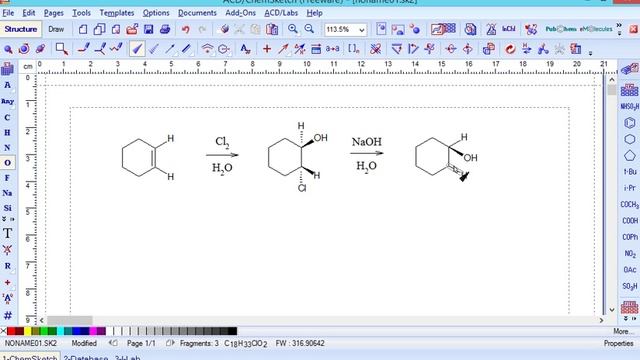Choose the Draw Chains tool
Viewport: 640px width, 360px height.
click(x=116, y=49)
